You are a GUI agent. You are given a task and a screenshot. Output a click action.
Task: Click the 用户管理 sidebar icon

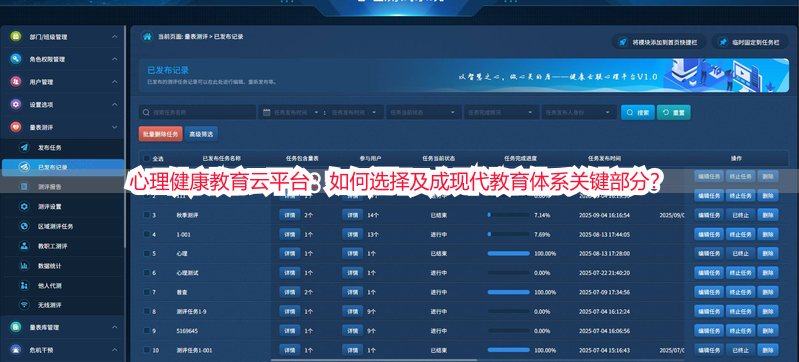[16, 82]
